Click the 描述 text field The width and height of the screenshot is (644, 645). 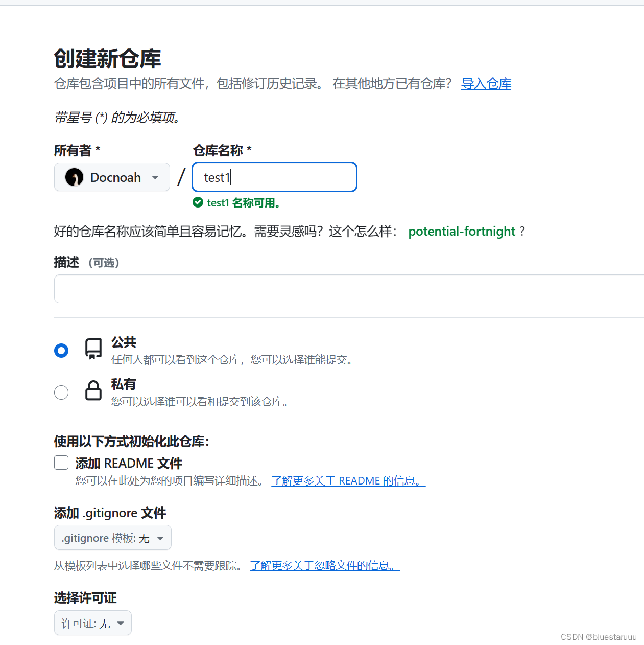click(348, 289)
